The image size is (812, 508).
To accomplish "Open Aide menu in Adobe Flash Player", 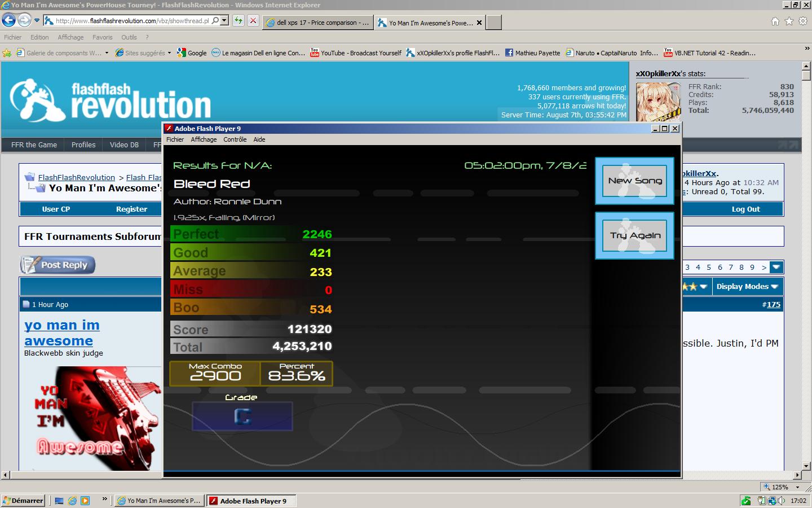I will point(259,139).
